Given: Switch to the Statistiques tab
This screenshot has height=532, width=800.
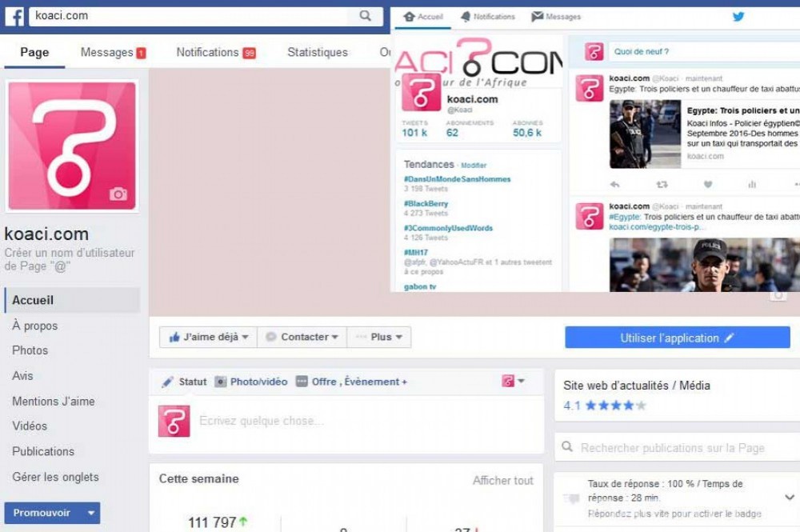Looking at the screenshot, I should 318,53.
